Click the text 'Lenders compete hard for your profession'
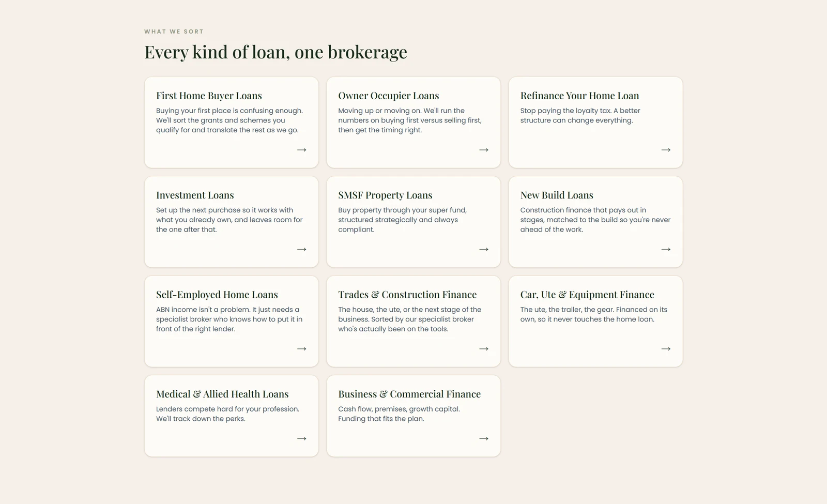The image size is (827, 504). pyautogui.click(x=227, y=409)
